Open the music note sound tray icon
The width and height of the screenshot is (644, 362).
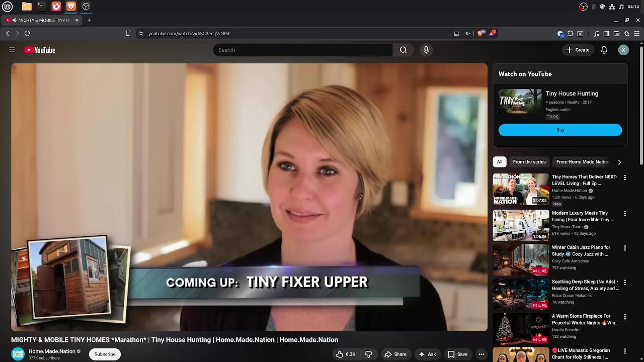pyautogui.click(x=621, y=7)
